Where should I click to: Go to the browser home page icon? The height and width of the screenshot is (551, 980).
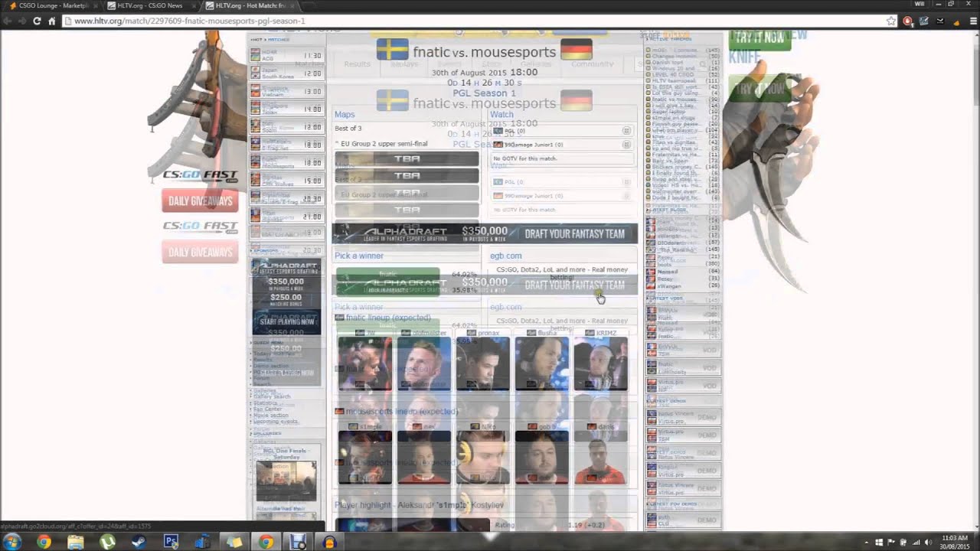(x=52, y=21)
